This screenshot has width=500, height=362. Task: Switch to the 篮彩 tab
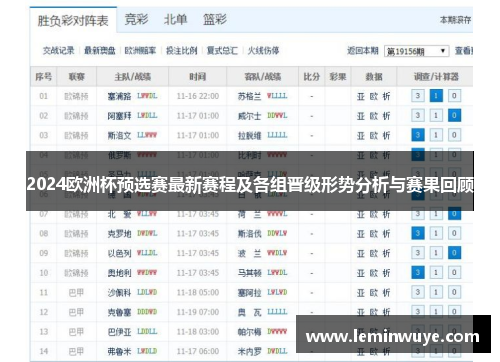coord(215,19)
